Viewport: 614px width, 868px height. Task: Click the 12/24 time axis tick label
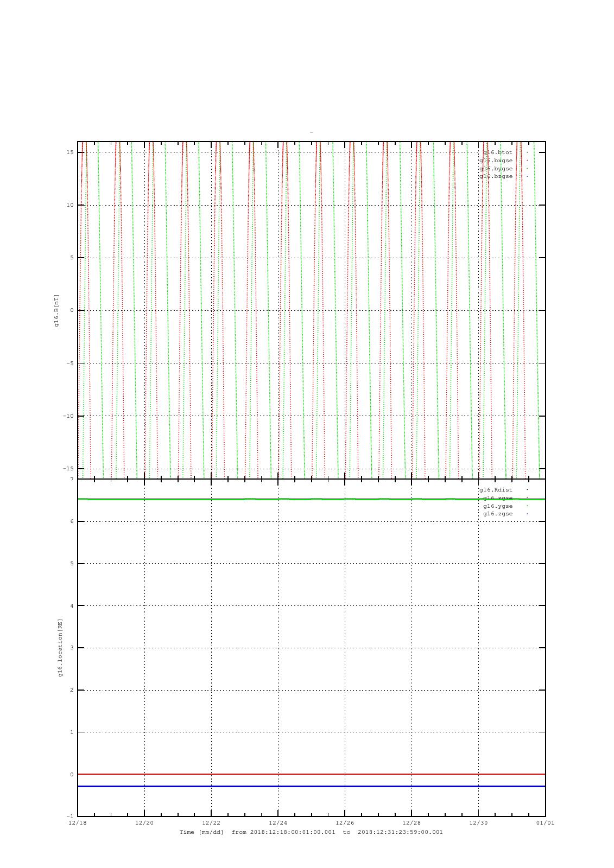(x=278, y=822)
